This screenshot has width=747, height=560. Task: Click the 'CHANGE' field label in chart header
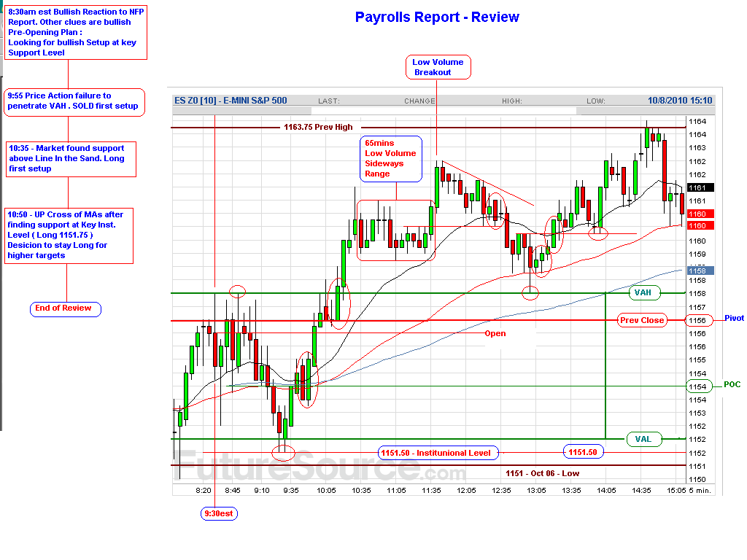[419, 101]
